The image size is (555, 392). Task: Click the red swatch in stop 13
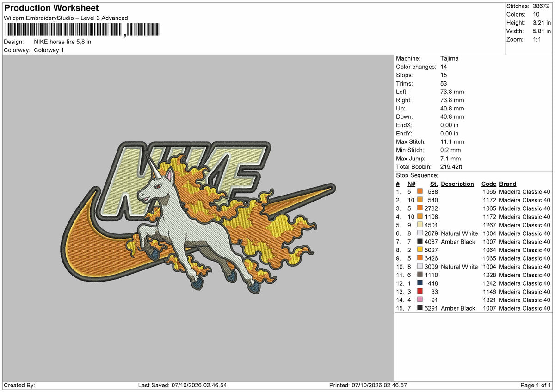420,291
